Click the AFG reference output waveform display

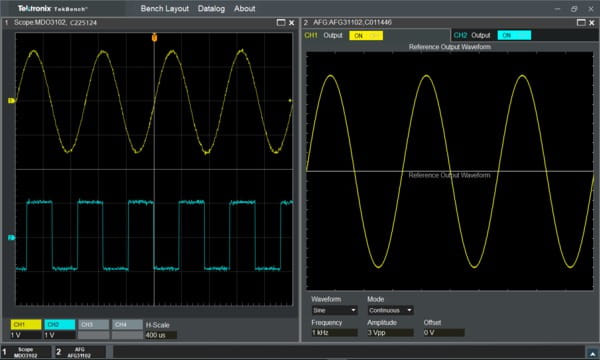click(450, 171)
